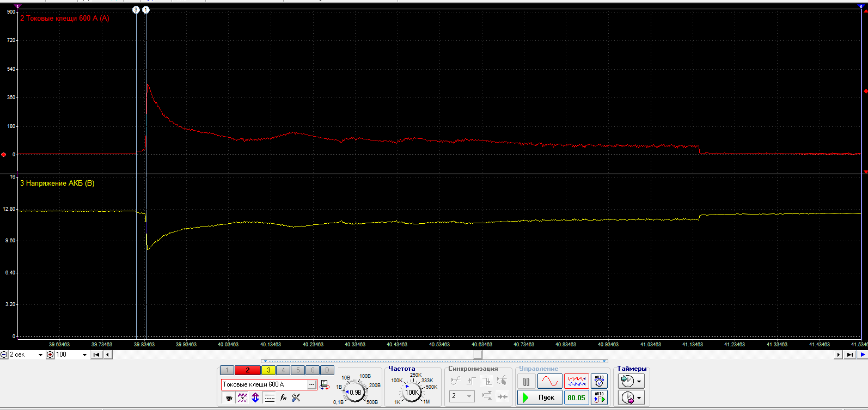Toggle channel visibility eye icon

pos(229,398)
